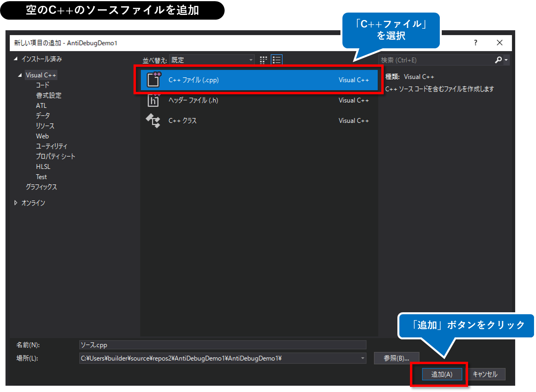
Task: Click the インストール済み label
Action: [42, 59]
